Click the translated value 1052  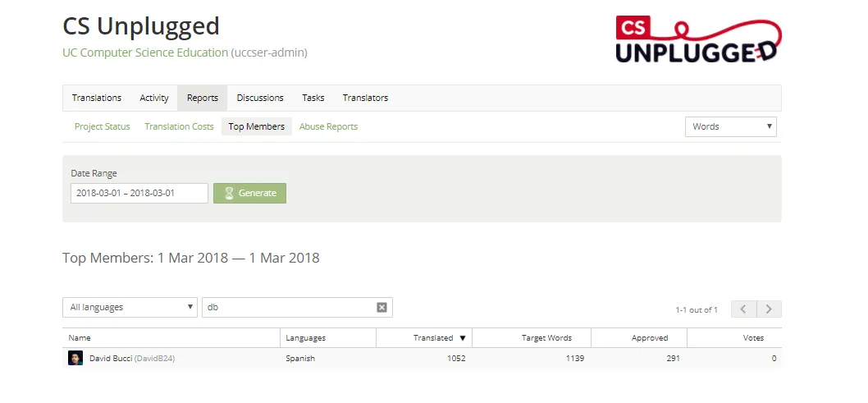(456, 358)
